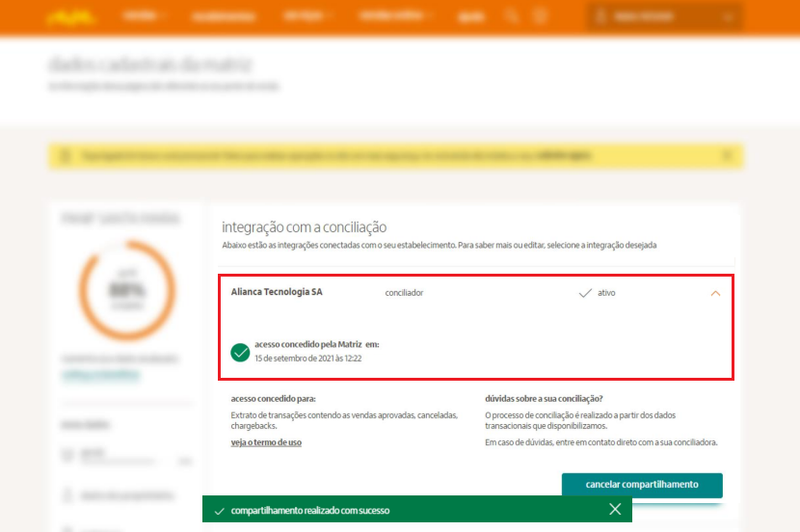Open the second item in the orange navigation bar
The height and width of the screenshot is (532, 800).
tap(224, 16)
